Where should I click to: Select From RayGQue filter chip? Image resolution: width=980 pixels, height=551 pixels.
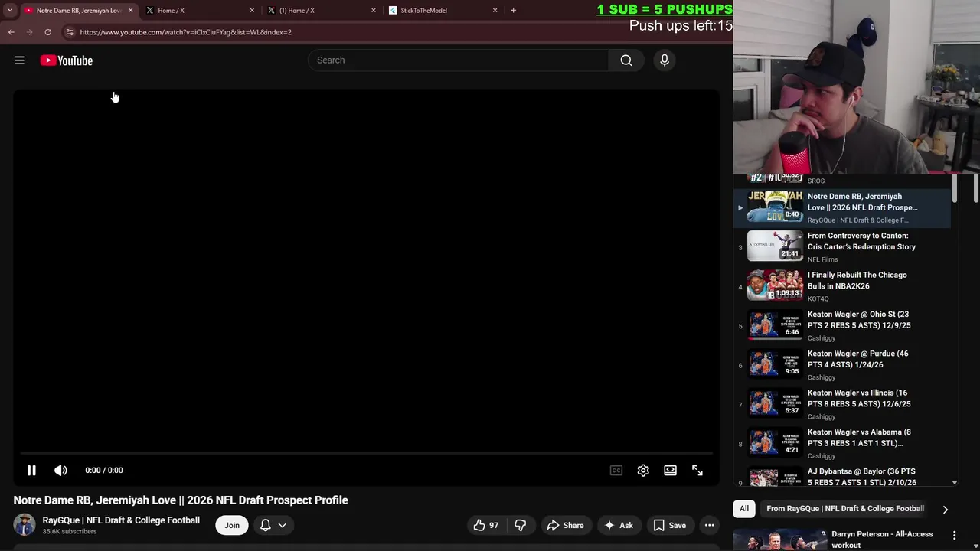point(845,508)
